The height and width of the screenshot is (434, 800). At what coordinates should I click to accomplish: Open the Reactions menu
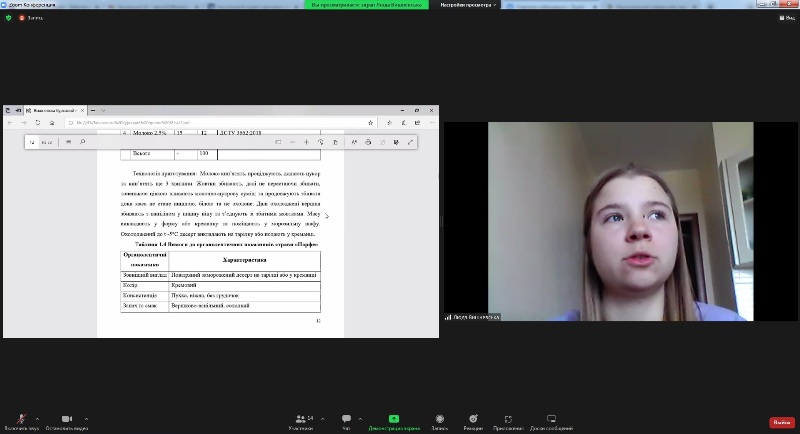point(473,420)
